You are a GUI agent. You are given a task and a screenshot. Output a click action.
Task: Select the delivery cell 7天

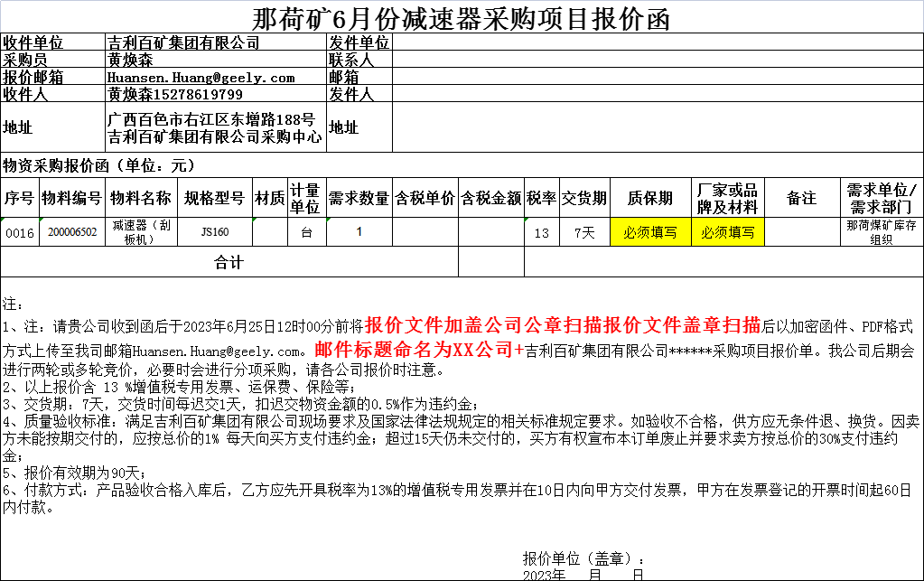[584, 232]
